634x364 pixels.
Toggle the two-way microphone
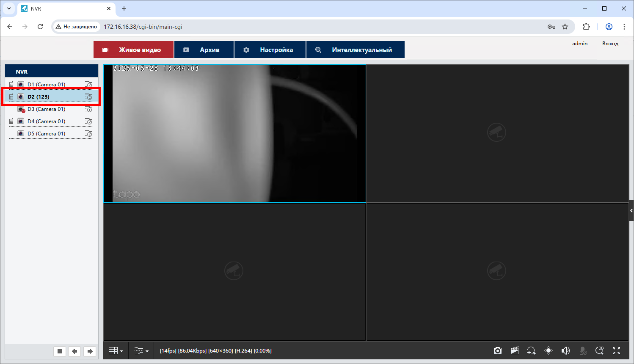tap(583, 350)
